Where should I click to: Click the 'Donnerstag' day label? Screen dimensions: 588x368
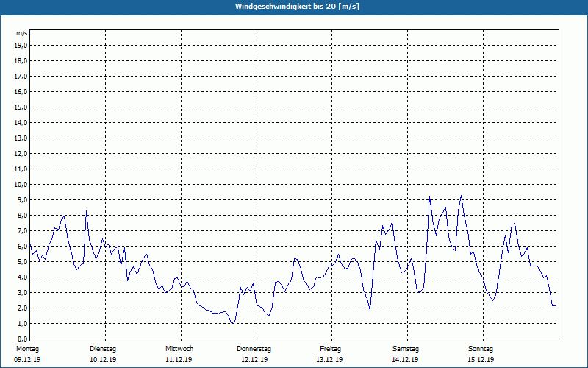[254, 349]
